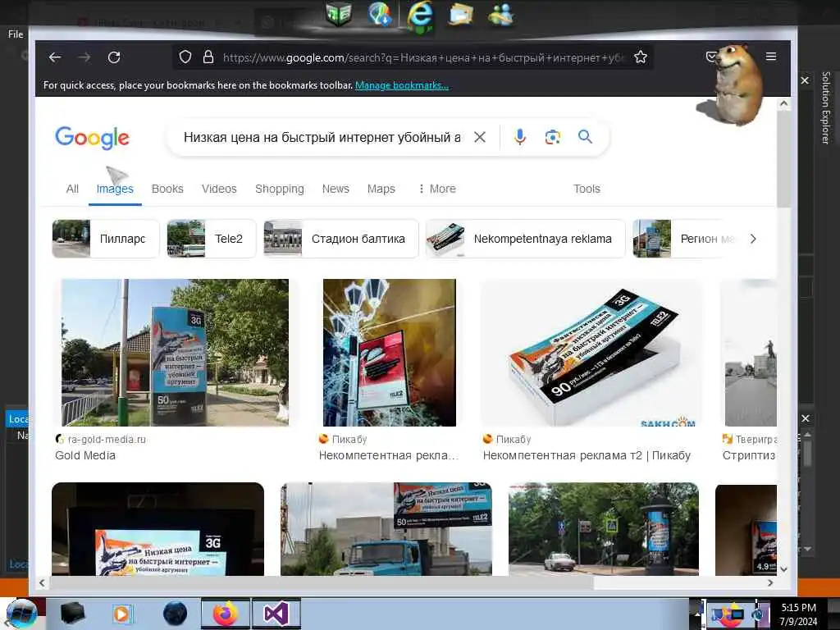
Task: Open the media player taskbar icon
Action: coord(122,614)
